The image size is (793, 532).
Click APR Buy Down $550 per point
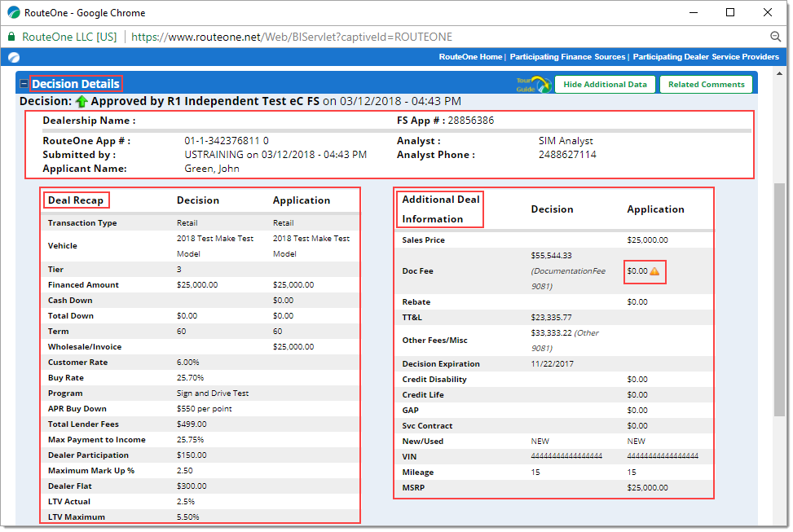point(205,409)
